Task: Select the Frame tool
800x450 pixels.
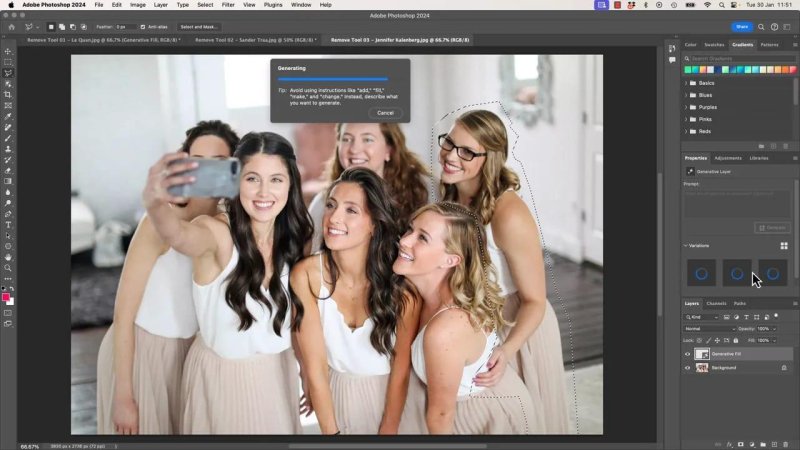Action: [8, 106]
